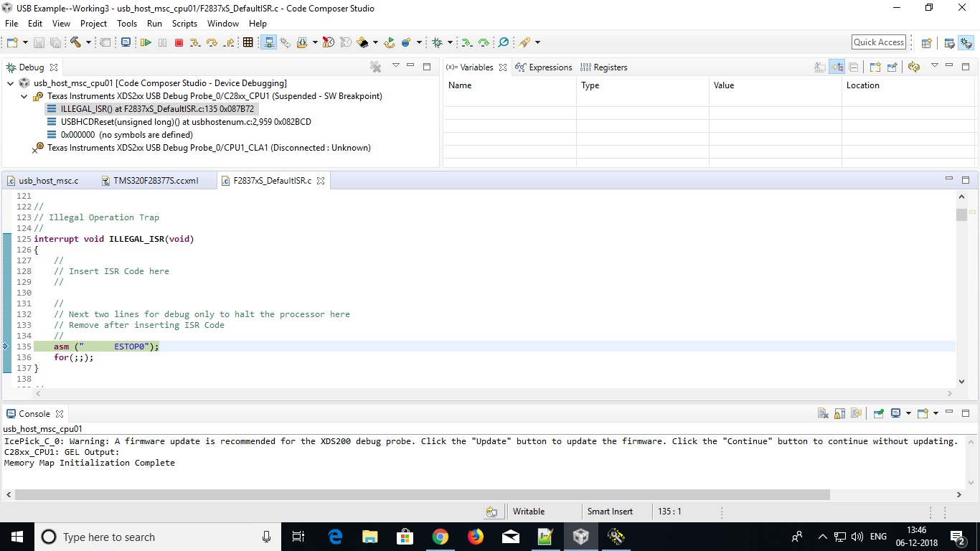The width and height of the screenshot is (980, 551).
Task: Open the Debug view menu triangle
Action: [x=395, y=66]
